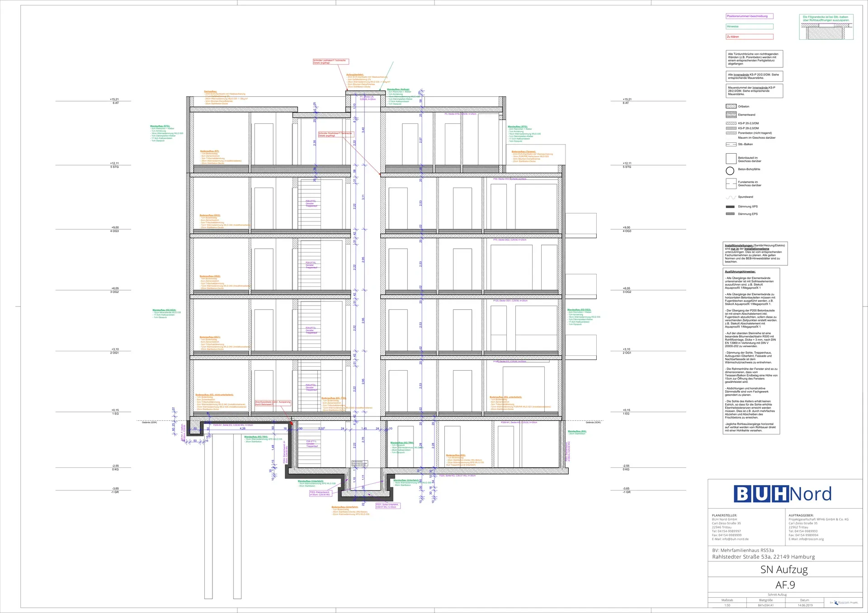
Task: Click the Beton-Bohrpfähle circle symbol
Action: tap(730, 171)
